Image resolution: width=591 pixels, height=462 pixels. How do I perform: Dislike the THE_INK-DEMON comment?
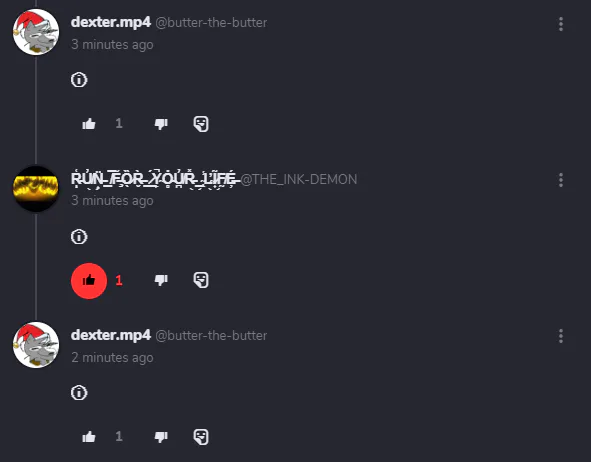pos(161,280)
